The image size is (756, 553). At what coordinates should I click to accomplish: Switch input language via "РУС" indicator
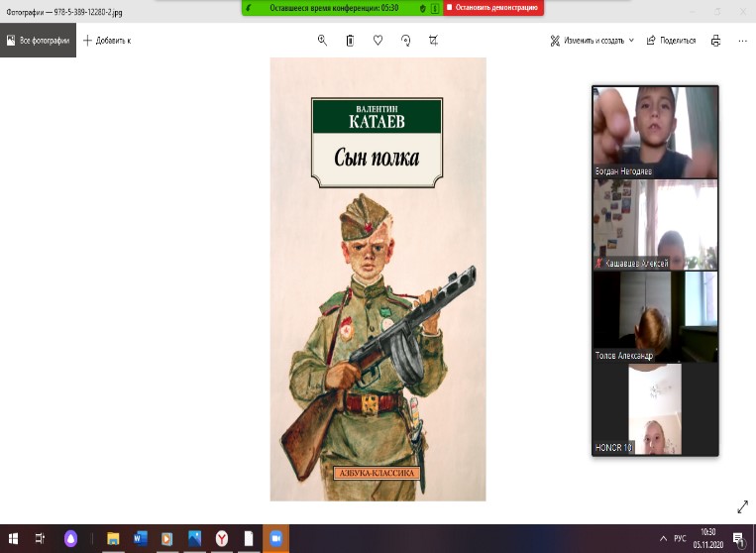680,538
